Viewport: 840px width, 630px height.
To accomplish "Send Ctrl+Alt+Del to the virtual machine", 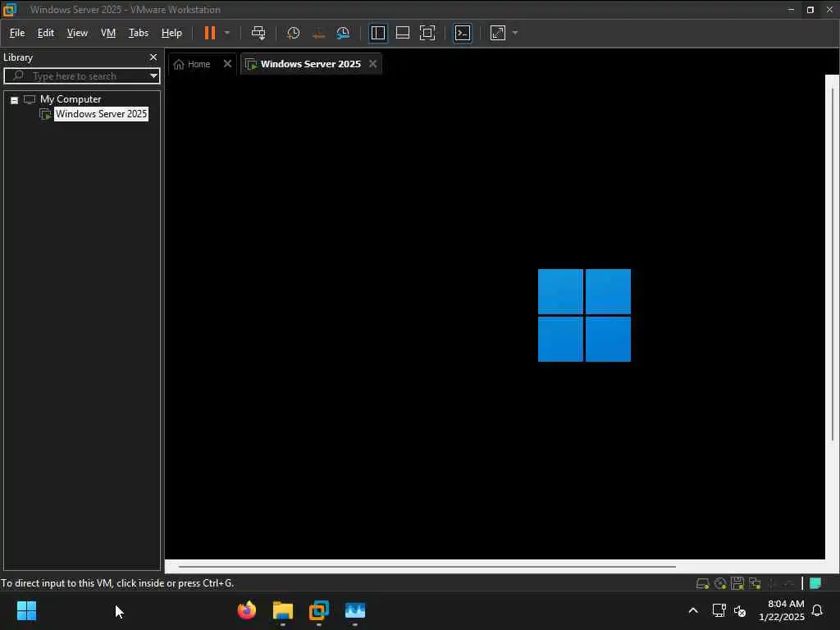I will pos(258,33).
